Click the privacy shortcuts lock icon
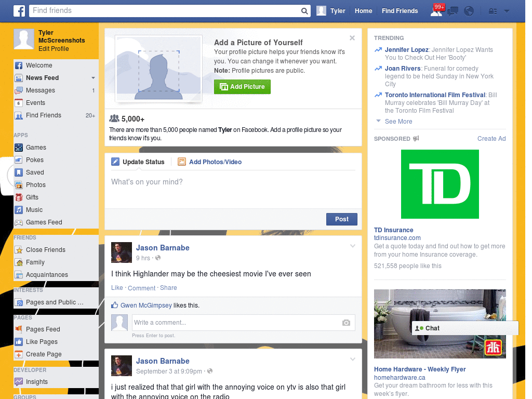This screenshot has height=399, width=532. click(493, 10)
